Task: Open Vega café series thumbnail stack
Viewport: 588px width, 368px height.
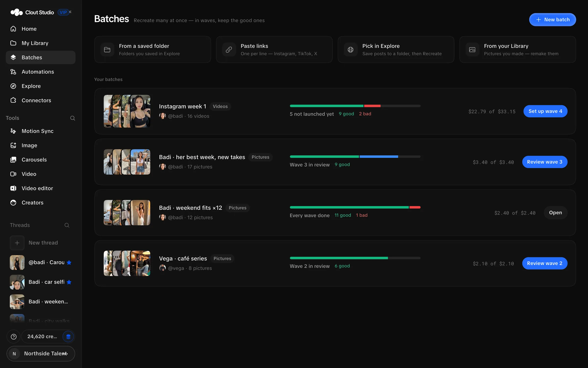Action: click(127, 263)
